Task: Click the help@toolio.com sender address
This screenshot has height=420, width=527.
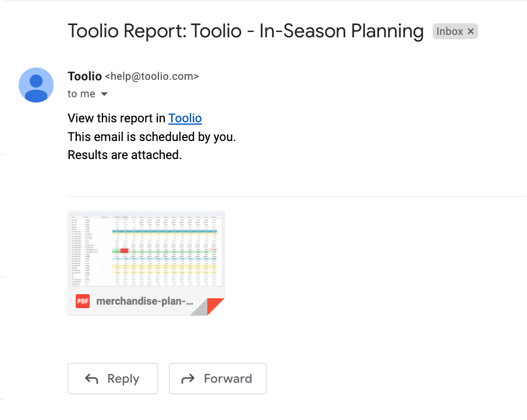Action: [x=152, y=76]
